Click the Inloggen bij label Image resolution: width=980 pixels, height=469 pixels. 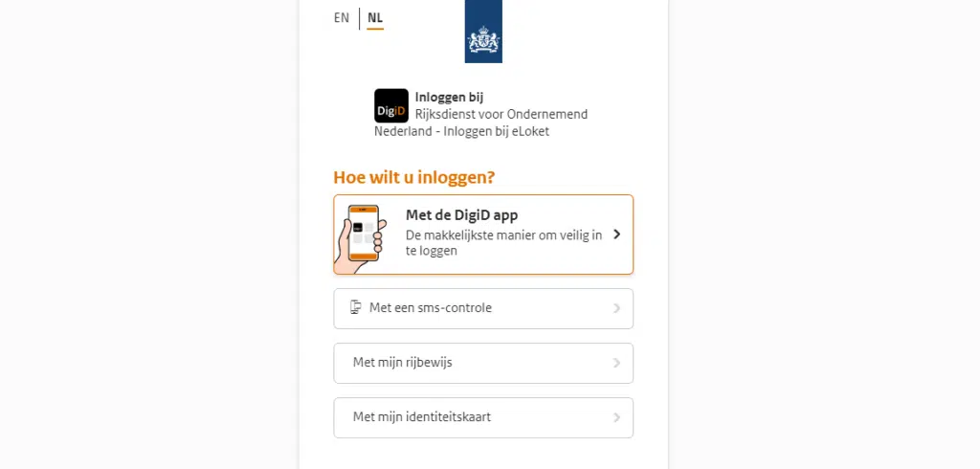pyautogui.click(x=449, y=97)
